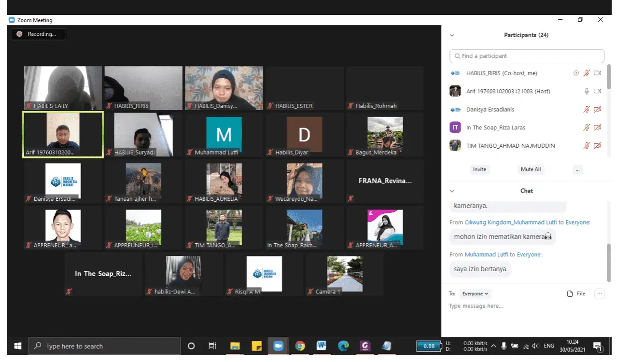This screenshot has width=644, height=362.
Task: Collapse the Participants panel with its chevron
Action: pos(452,35)
